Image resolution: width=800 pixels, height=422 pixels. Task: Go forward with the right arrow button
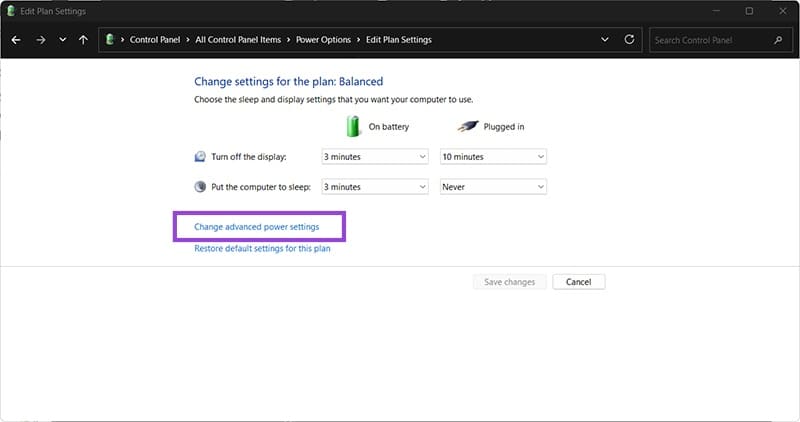pyautogui.click(x=41, y=40)
